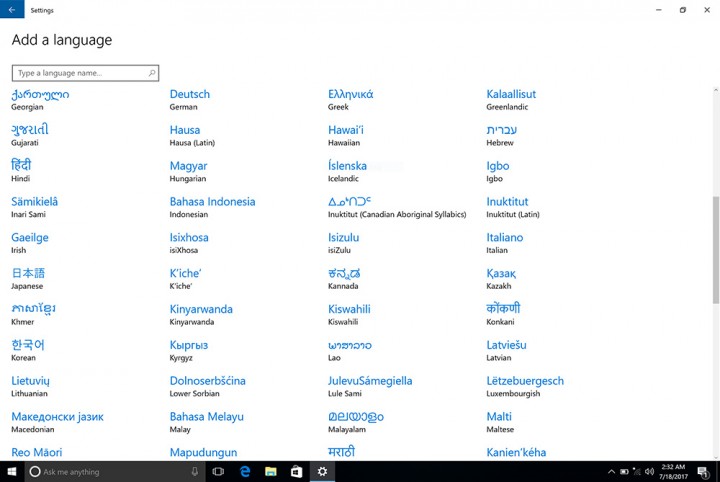Select JulevuSámegiella (Lule Sami)
The width and height of the screenshot is (720, 482).
pos(370,386)
